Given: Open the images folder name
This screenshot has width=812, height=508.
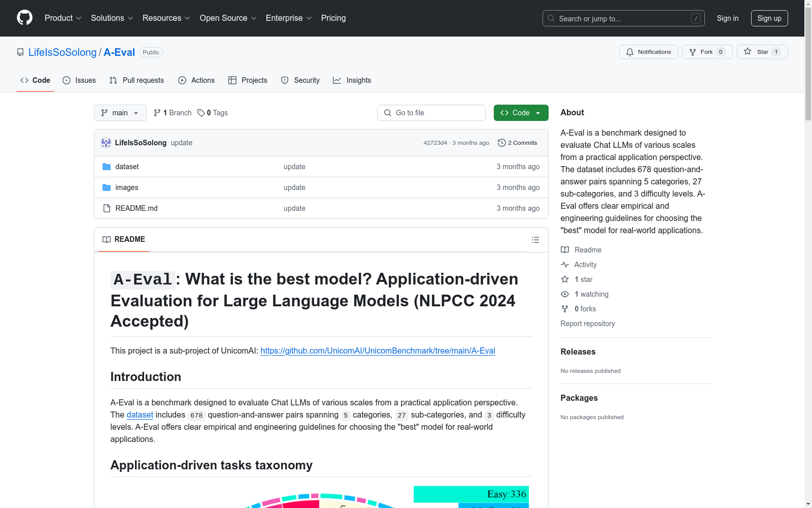Looking at the screenshot, I should click(x=127, y=187).
